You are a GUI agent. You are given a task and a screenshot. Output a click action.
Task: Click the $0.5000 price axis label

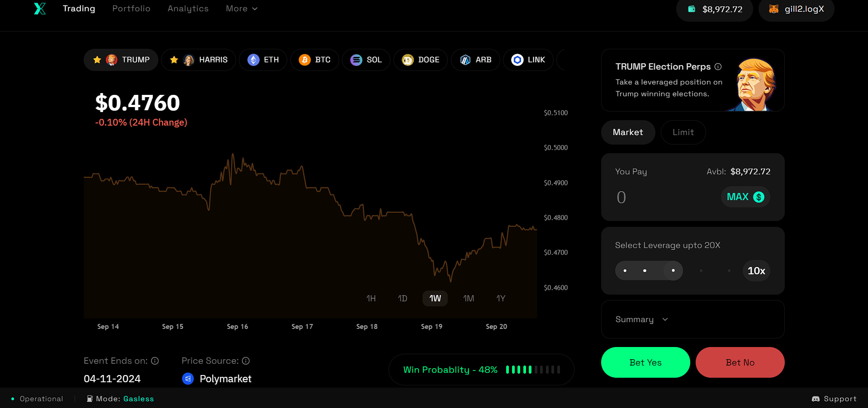pos(555,148)
